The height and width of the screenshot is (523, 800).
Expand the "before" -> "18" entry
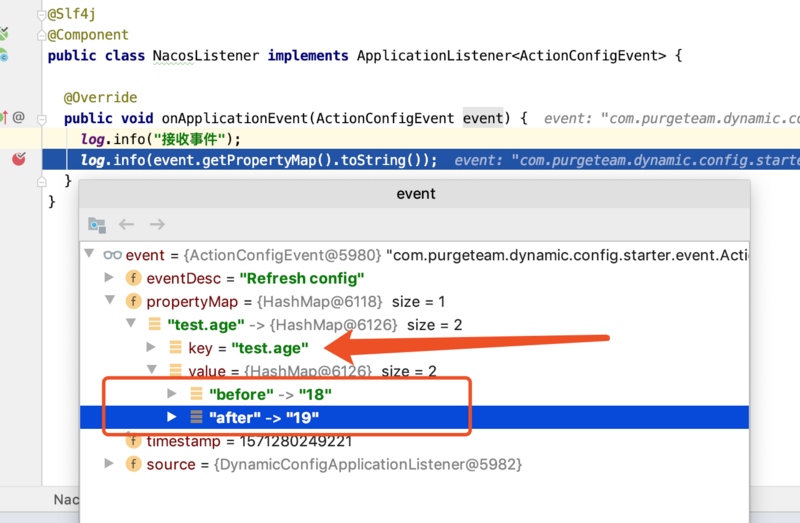coord(172,393)
